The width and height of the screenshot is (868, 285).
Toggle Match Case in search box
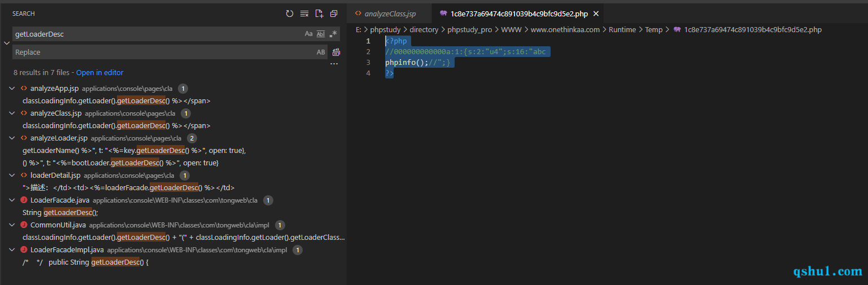309,34
